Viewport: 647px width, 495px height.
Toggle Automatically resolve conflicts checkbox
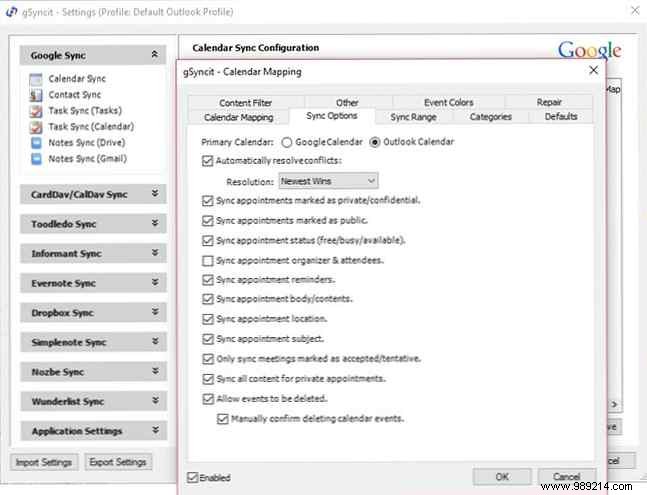pyautogui.click(x=208, y=161)
